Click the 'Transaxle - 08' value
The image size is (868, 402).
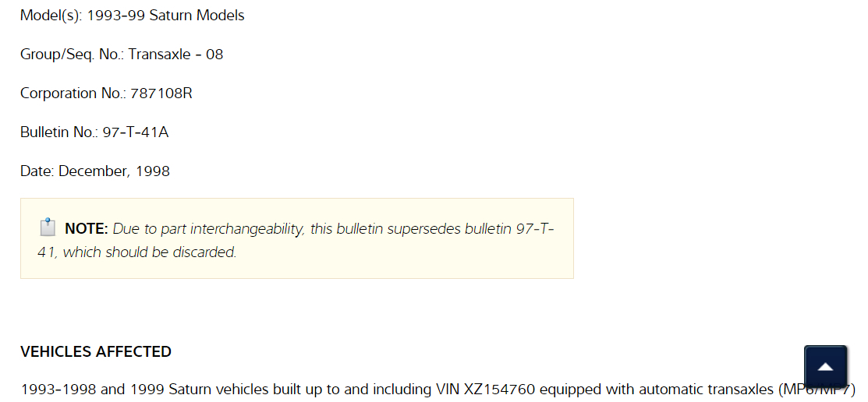175,55
